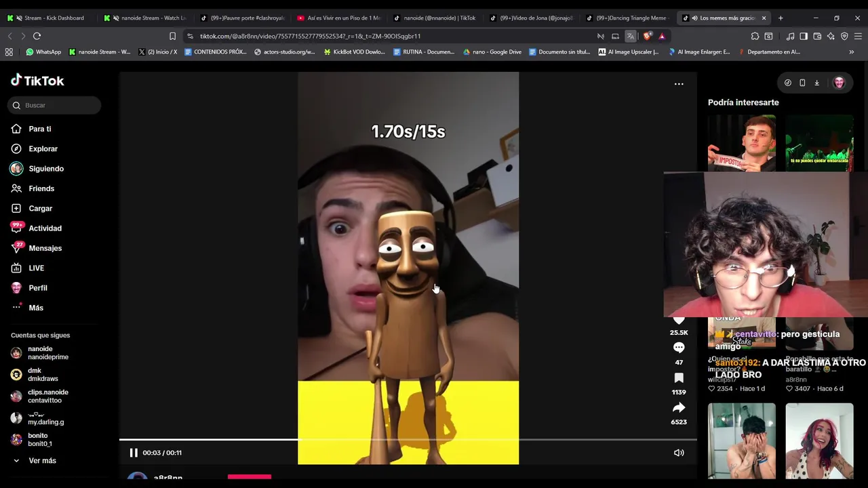Open the browser hamburger menu

click(859, 36)
